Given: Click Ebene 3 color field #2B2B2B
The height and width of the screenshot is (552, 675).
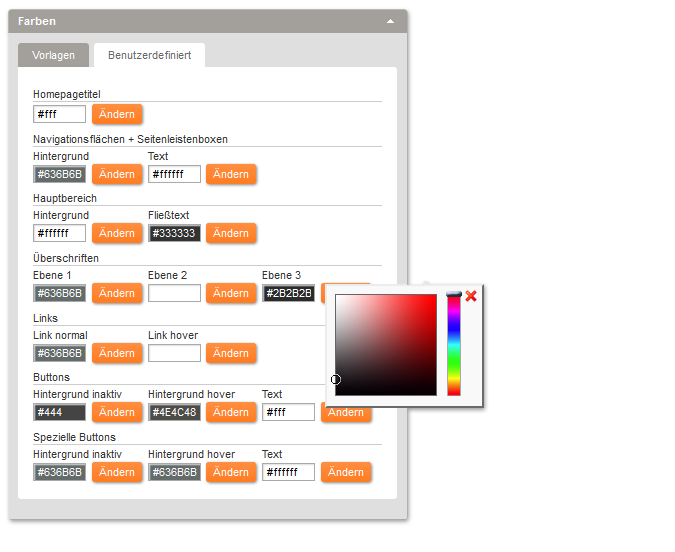Looking at the screenshot, I should coord(288,293).
